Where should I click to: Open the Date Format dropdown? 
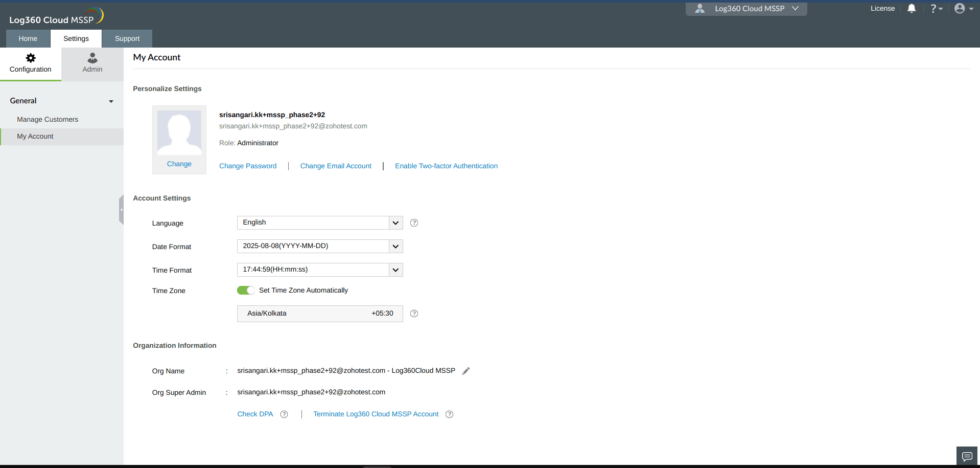[320, 247]
